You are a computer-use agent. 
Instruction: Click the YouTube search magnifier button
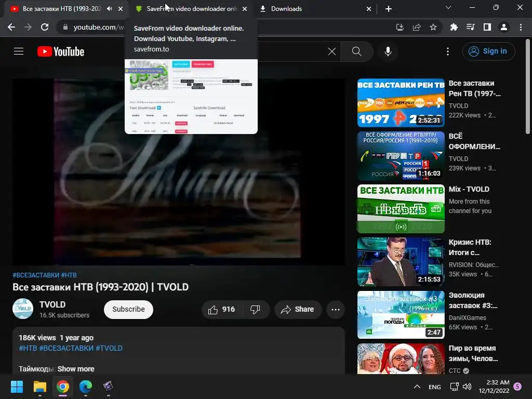[356, 51]
